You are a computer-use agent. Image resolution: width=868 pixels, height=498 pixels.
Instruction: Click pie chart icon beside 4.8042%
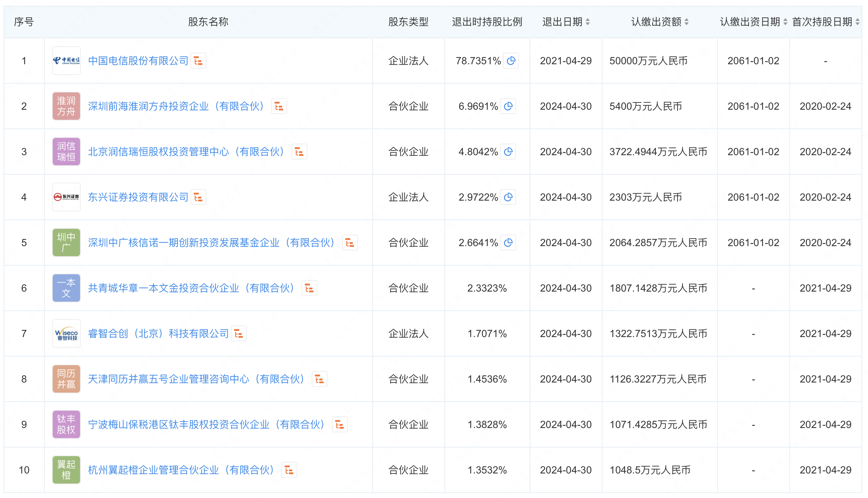click(508, 152)
